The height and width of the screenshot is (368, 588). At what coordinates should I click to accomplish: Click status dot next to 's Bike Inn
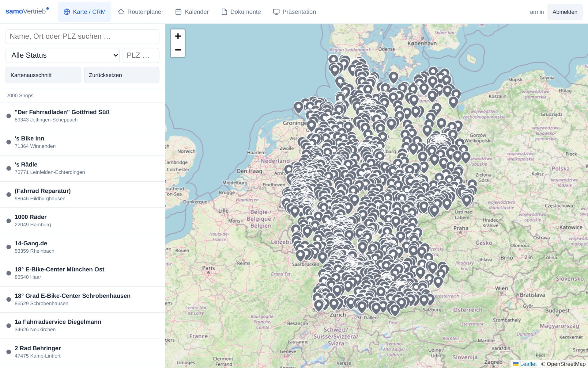pyautogui.click(x=9, y=142)
